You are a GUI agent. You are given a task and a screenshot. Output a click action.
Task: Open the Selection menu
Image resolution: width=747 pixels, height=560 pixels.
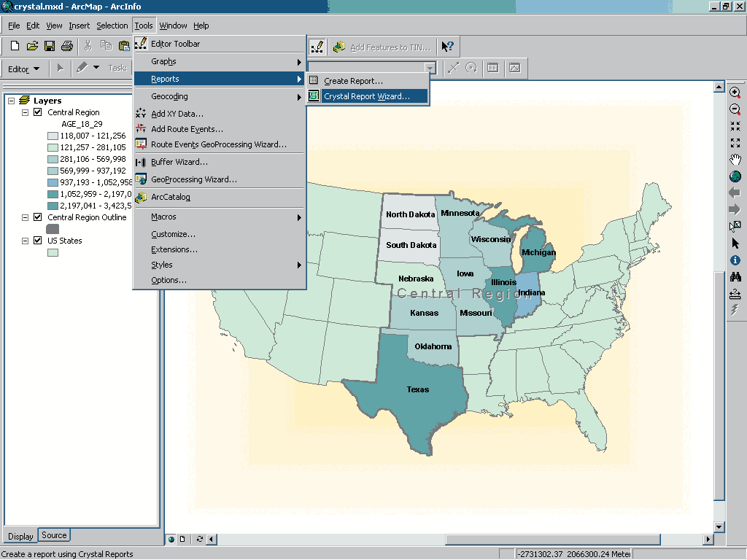[x=112, y=26]
